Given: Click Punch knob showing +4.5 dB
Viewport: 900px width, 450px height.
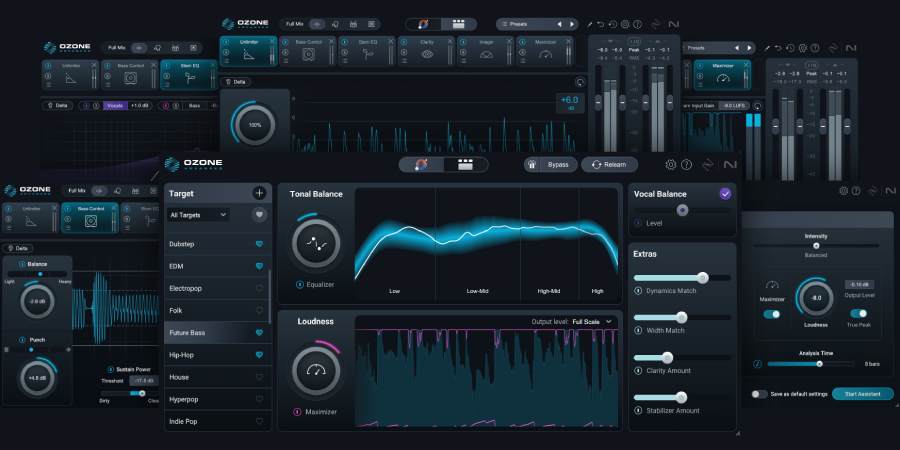Looking at the screenshot, I should tap(37, 378).
